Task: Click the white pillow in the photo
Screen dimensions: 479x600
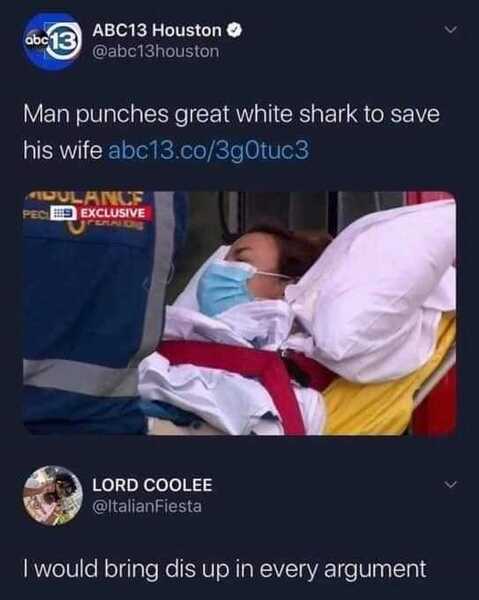Action: tap(377, 291)
